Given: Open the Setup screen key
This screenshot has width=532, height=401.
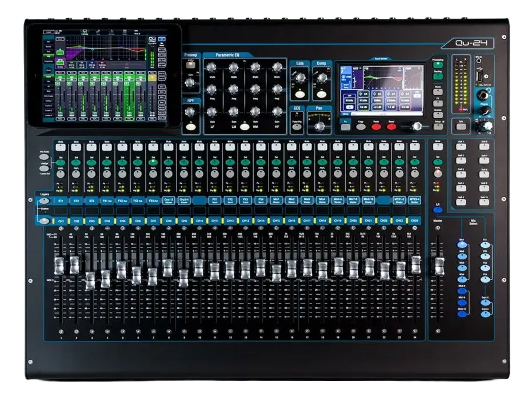Looking at the screenshot, I should (x=438, y=127).
